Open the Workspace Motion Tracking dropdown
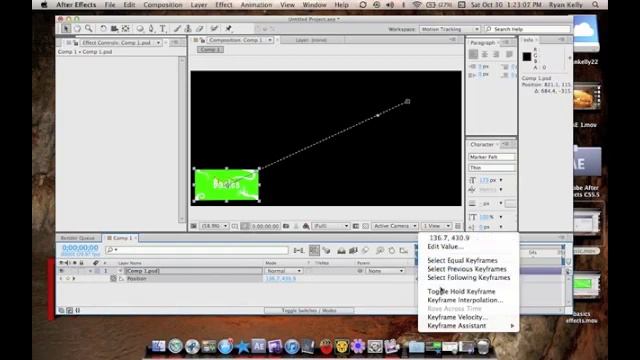 [450, 29]
